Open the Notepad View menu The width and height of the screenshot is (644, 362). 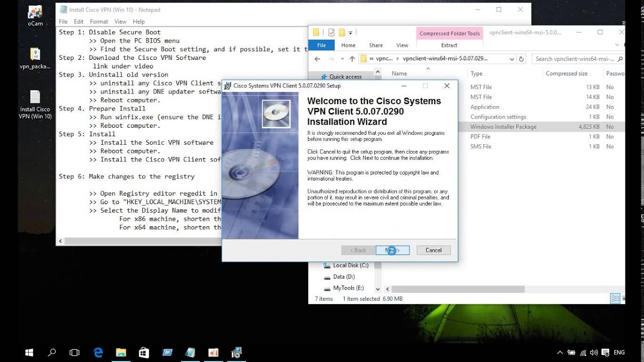[120, 22]
